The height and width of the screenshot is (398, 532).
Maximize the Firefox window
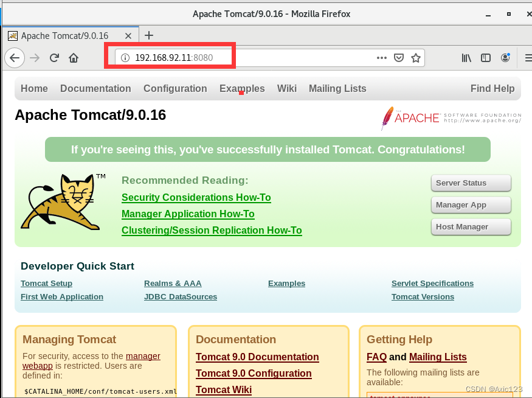coord(508,14)
